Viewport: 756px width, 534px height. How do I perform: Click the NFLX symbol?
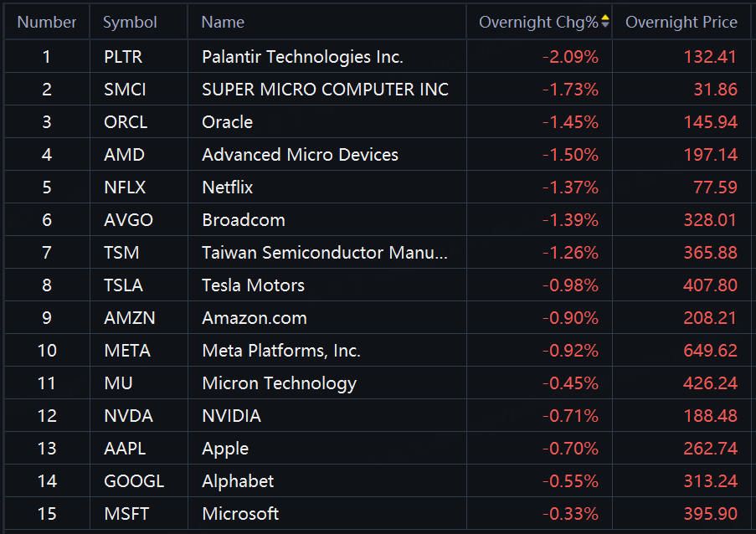point(125,187)
